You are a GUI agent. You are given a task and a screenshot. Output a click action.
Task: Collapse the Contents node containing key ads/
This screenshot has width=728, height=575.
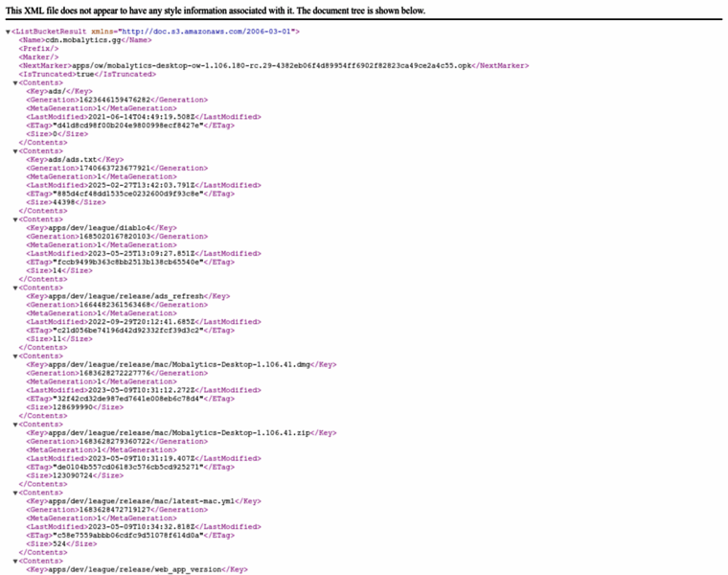coord(15,83)
